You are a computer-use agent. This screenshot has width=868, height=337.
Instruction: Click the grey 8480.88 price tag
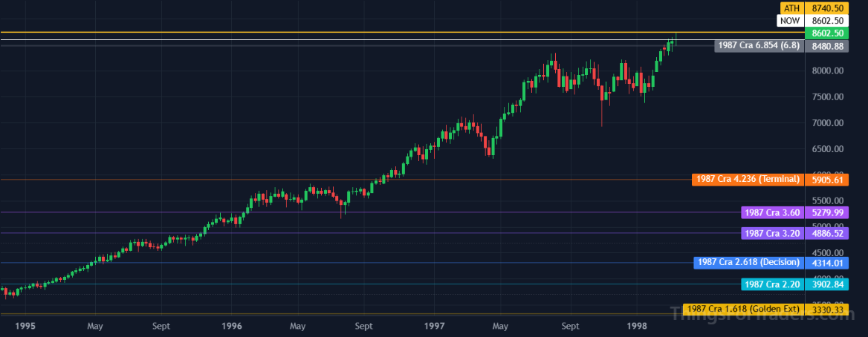[x=827, y=47]
